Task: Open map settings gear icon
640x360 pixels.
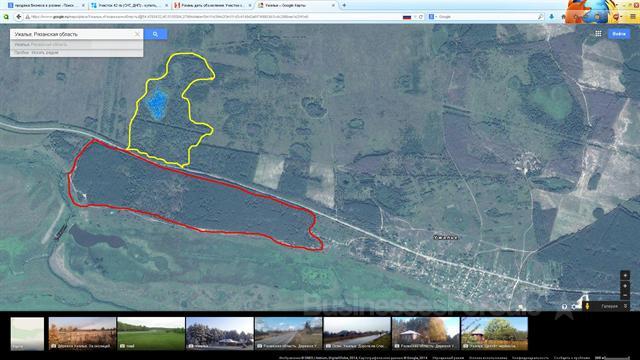Action: point(575,307)
